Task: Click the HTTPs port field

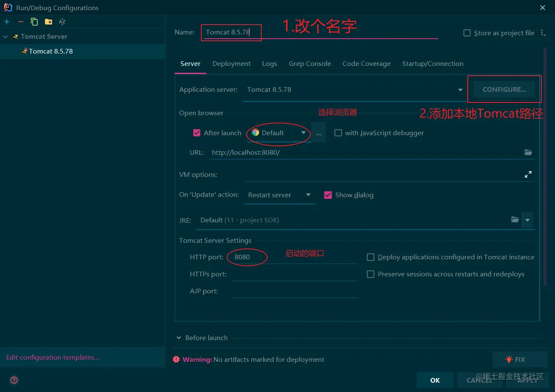Action: pyautogui.click(x=295, y=274)
